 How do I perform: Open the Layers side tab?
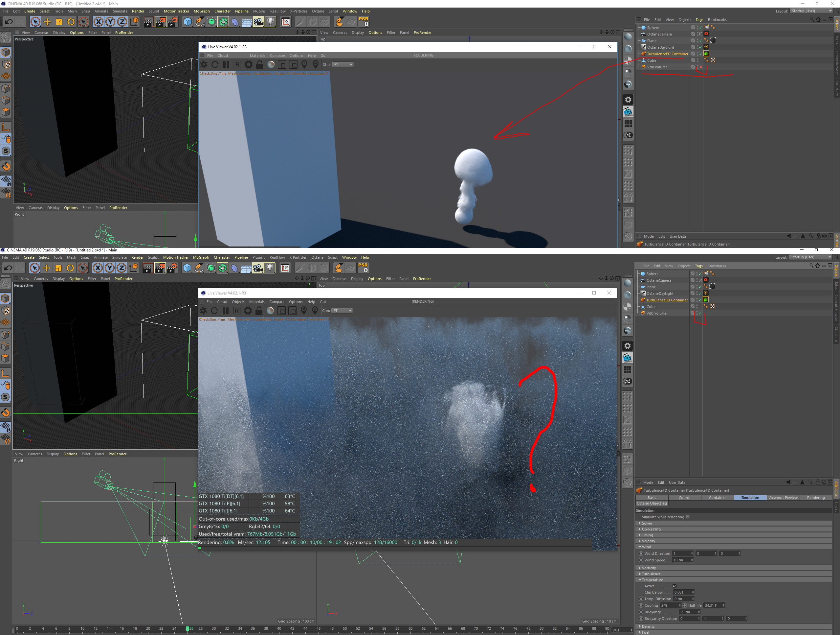(x=836, y=506)
